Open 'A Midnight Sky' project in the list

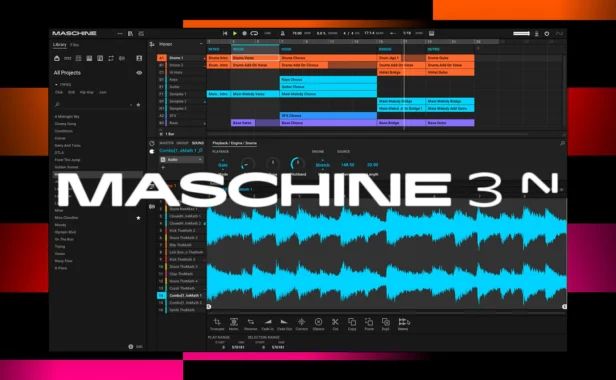[x=67, y=117]
